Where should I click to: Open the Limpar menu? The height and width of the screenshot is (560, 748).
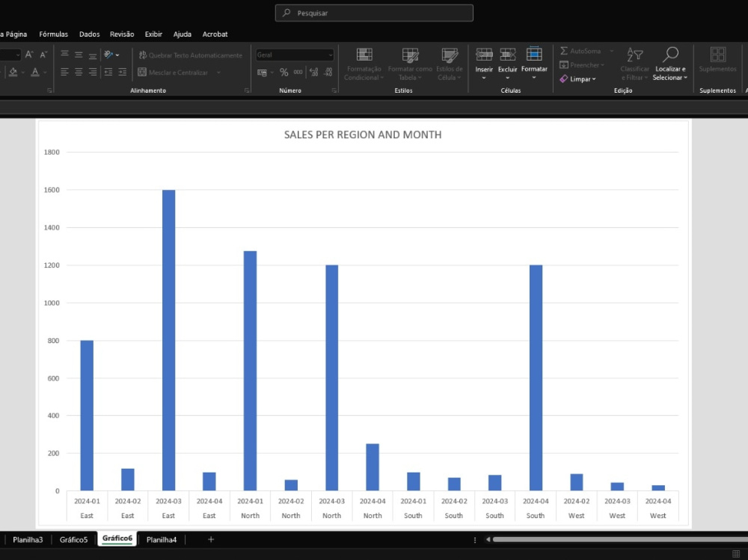tap(577, 79)
